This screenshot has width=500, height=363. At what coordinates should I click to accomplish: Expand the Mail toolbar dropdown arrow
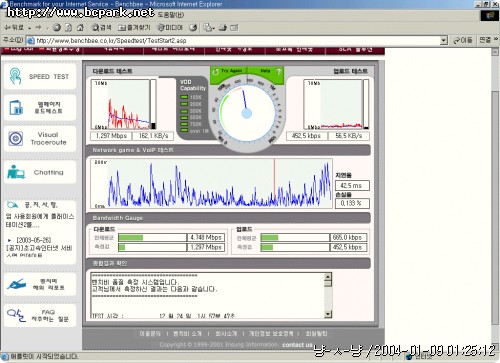coord(214,28)
